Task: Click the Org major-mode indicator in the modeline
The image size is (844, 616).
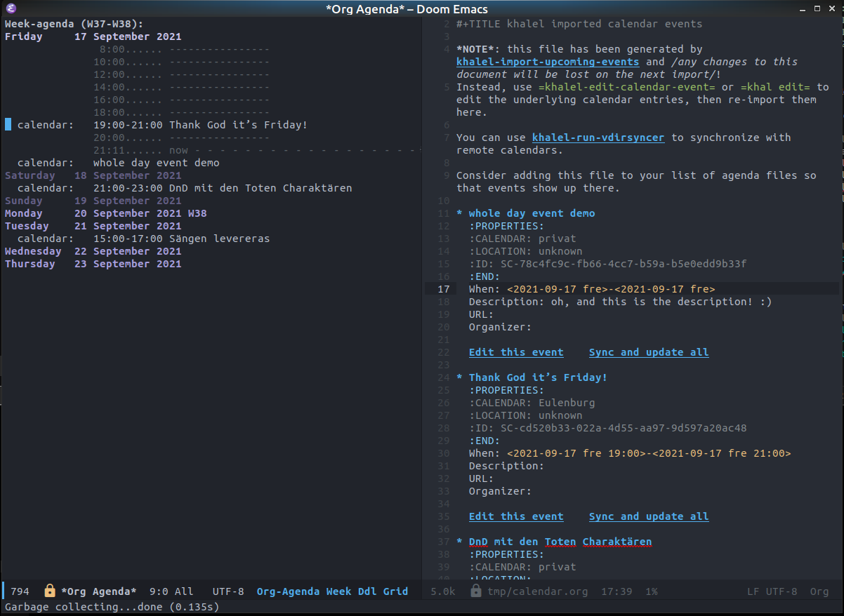Action: click(x=819, y=591)
